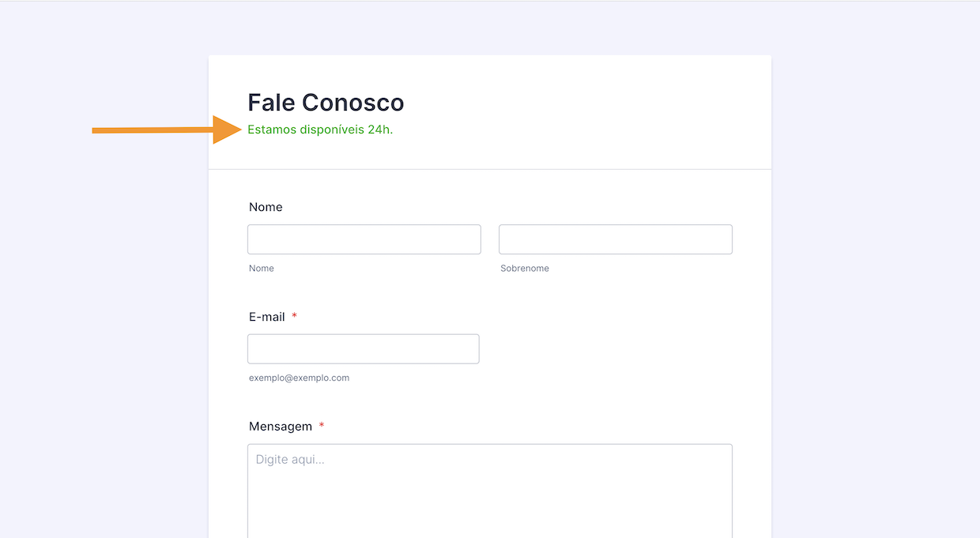This screenshot has height=538, width=980.
Task: Focus the first name input field
Action: [364, 239]
